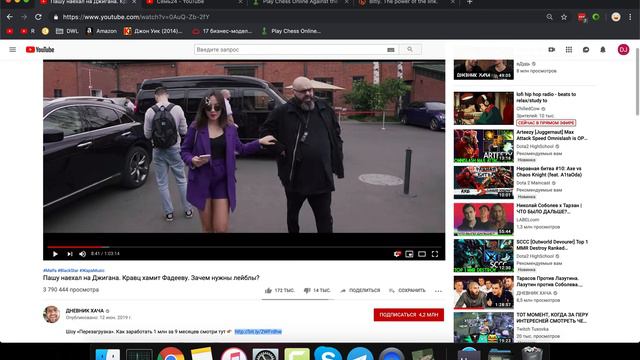Open the create video camera icon
The width and height of the screenshot is (640, 360).
pos(551,49)
